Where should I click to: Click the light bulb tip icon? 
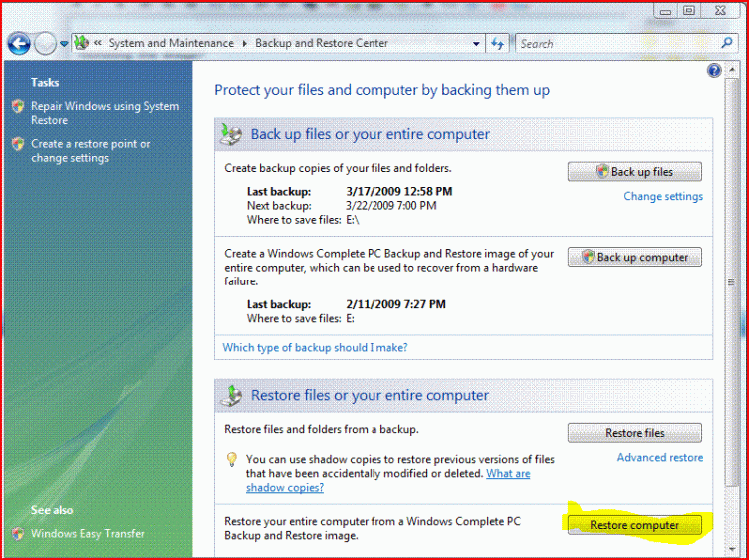pyautogui.click(x=232, y=460)
